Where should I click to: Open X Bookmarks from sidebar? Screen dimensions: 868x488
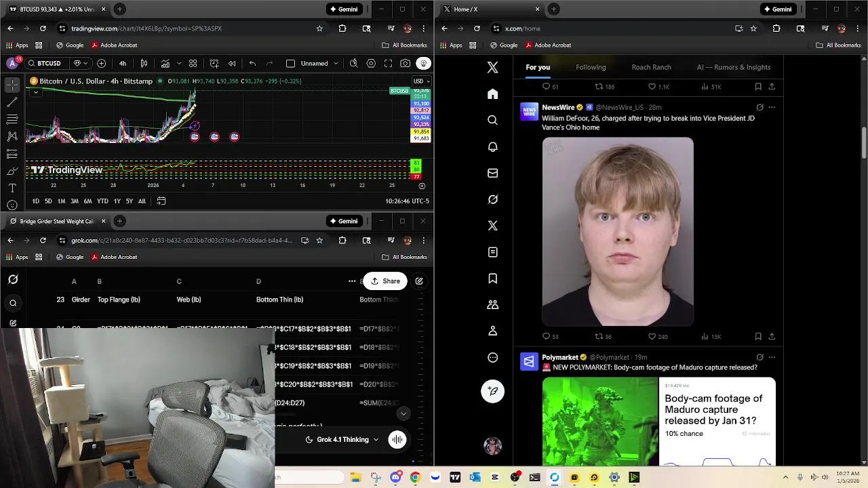[493, 279]
